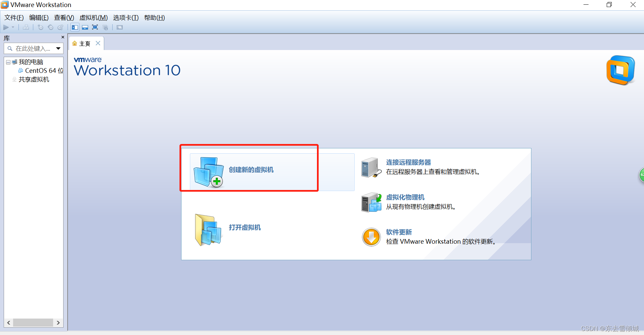Click the open virtual machine folder icon
644x335 pixels.
click(x=208, y=230)
